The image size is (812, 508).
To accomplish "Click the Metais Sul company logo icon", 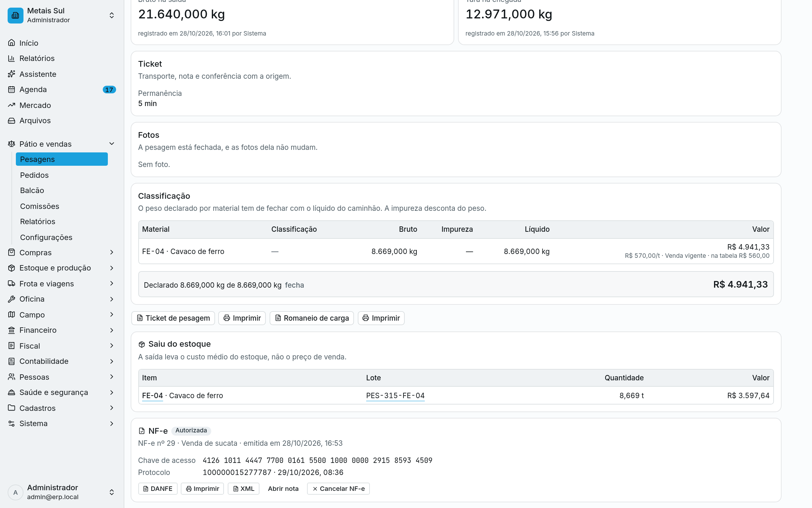I will click(x=16, y=16).
